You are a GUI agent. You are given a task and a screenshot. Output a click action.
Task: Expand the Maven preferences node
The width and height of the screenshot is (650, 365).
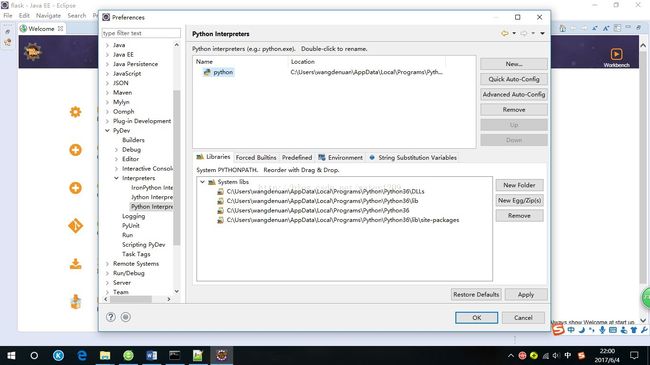tap(107, 92)
